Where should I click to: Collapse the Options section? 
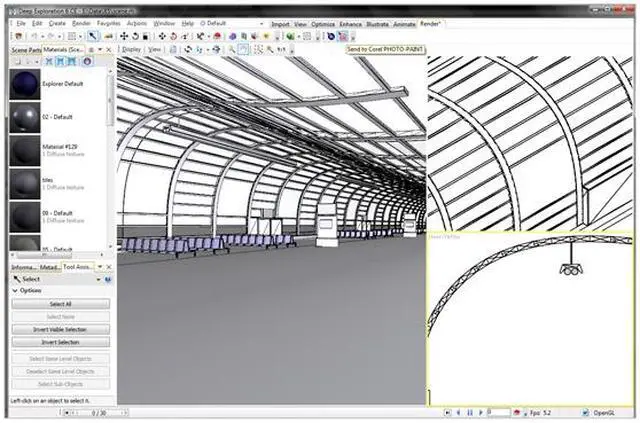pos(14,291)
